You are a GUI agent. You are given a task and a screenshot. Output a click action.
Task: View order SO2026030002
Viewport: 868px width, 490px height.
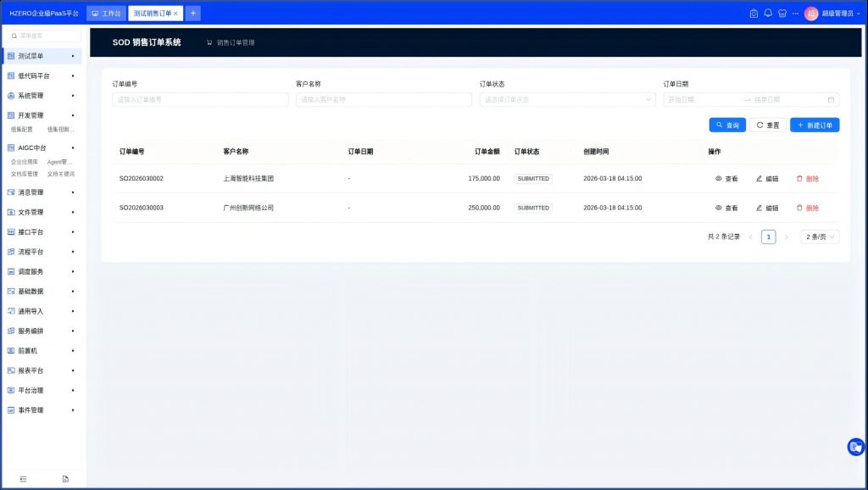[x=726, y=179]
